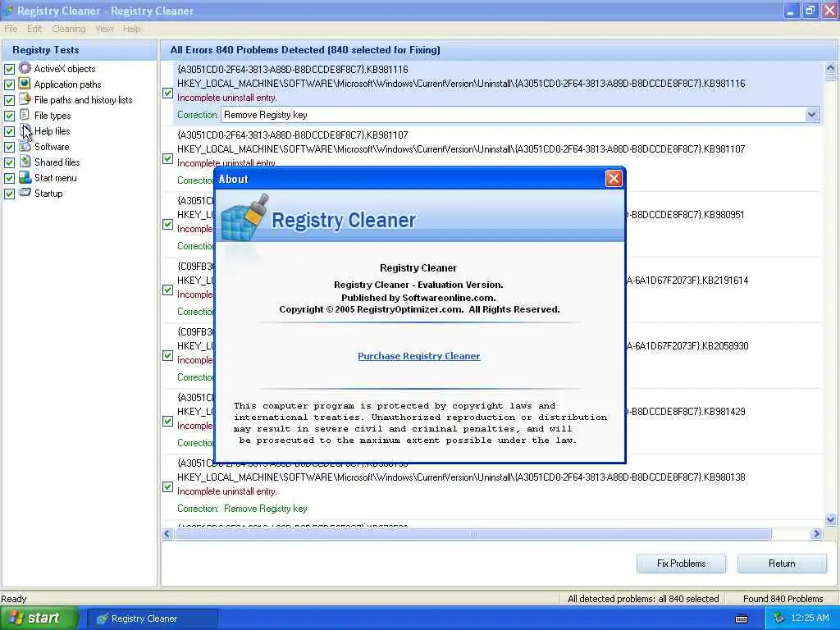Disable the Shared files checkbox

pyautogui.click(x=10, y=162)
